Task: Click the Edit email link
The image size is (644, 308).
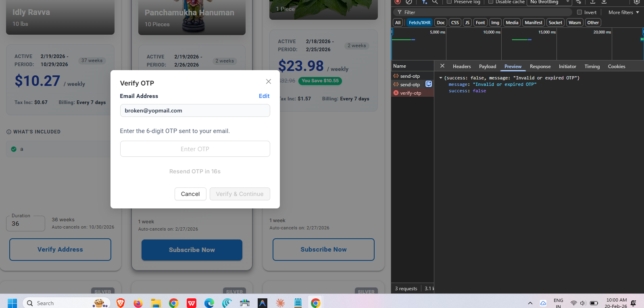Action: click(264, 96)
